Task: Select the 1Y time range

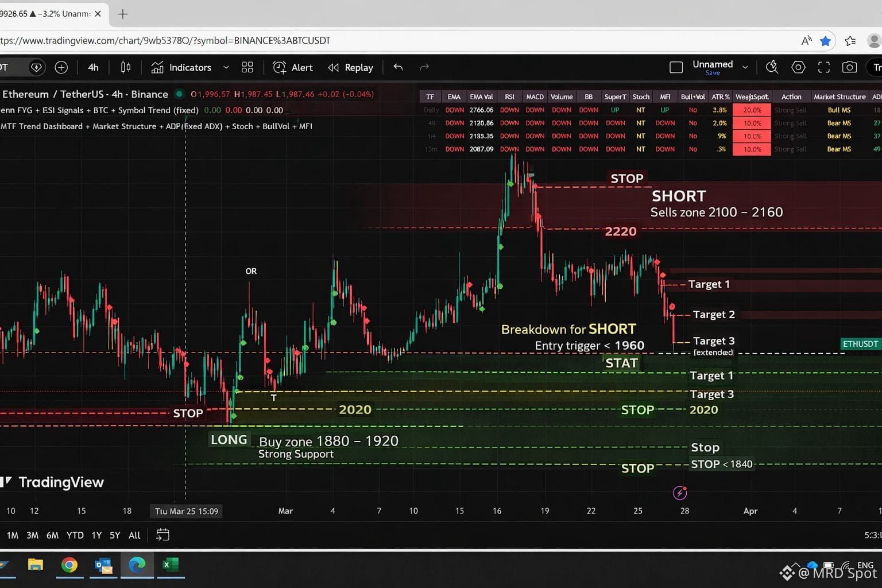Action: coord(96,535)
